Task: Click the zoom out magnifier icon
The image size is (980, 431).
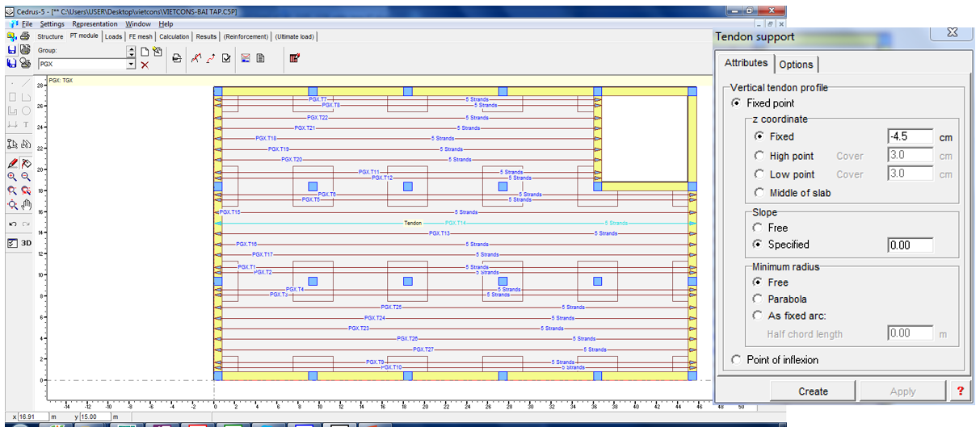Action: 26,176
